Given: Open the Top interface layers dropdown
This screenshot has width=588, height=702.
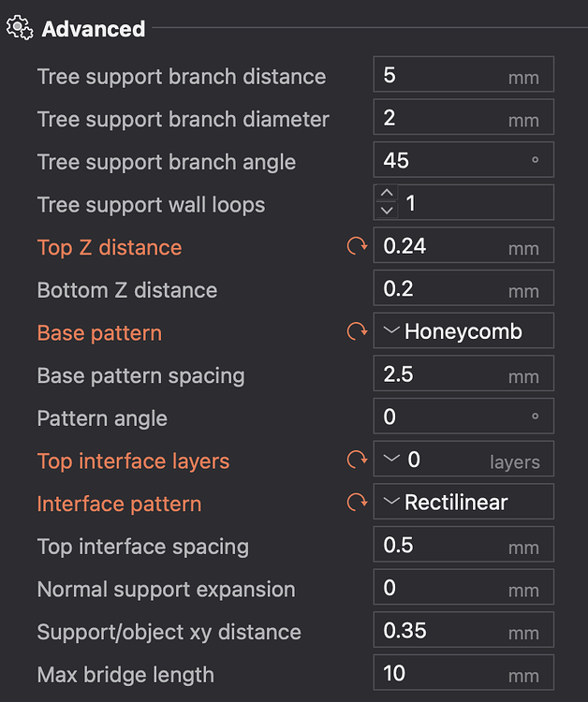Looking at the screenshot, I should (x=463, y=459).
